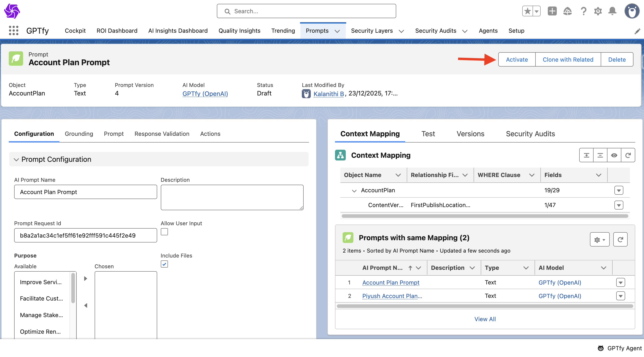Collapse the AccountPlan tree row
644x357 pixels.
click(354, 191)
